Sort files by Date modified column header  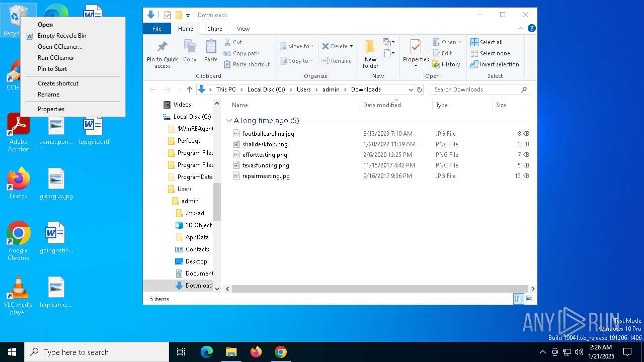396,105
